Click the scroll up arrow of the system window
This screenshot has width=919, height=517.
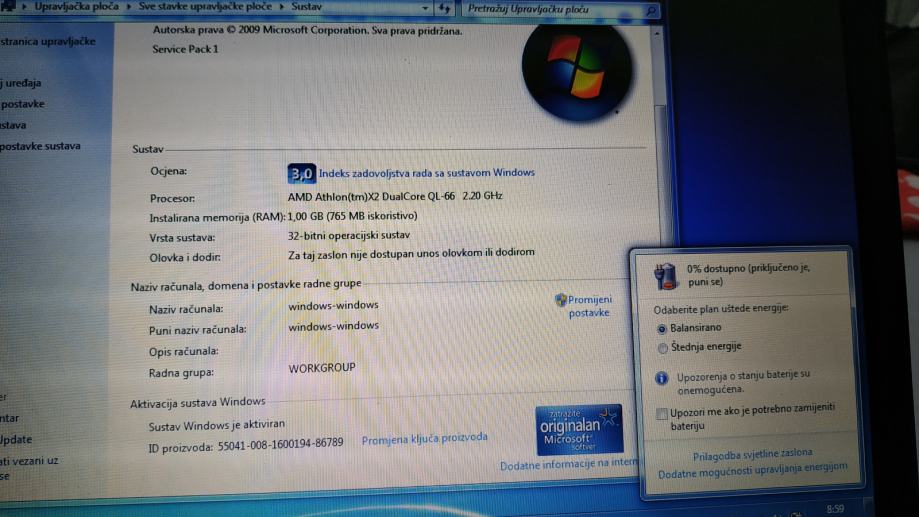[656, 34]
